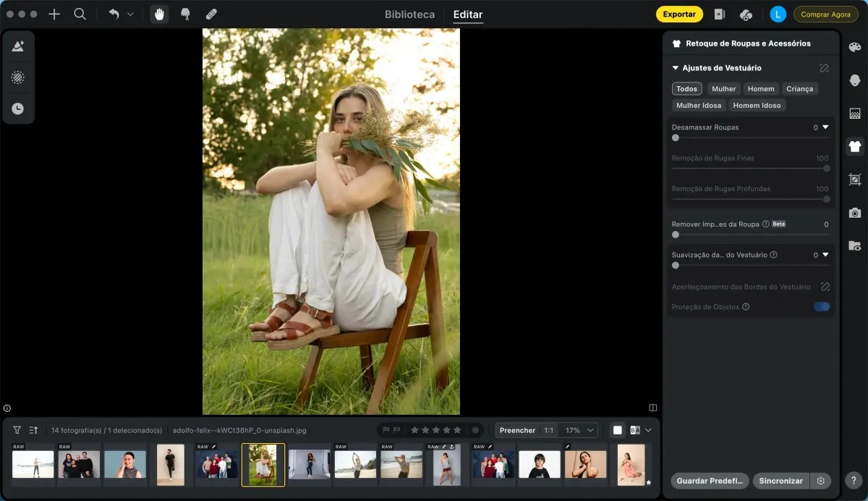Open the undo history dropdown chevron
The image size is (868, 501).
pos(130,14)
